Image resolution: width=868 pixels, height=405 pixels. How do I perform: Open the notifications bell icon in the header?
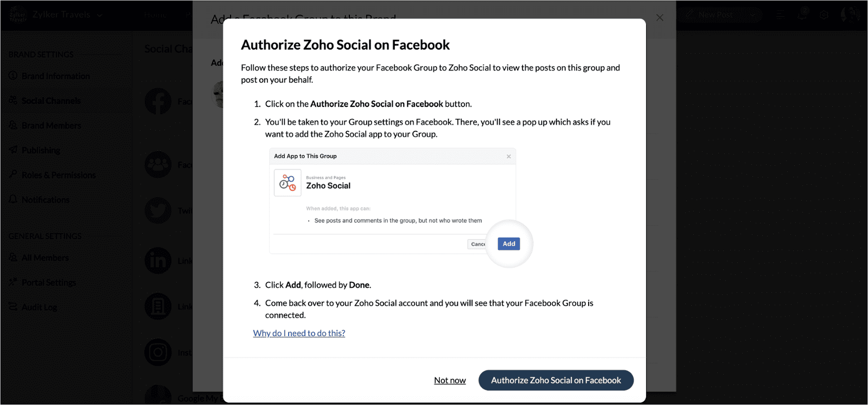point(802,15)
